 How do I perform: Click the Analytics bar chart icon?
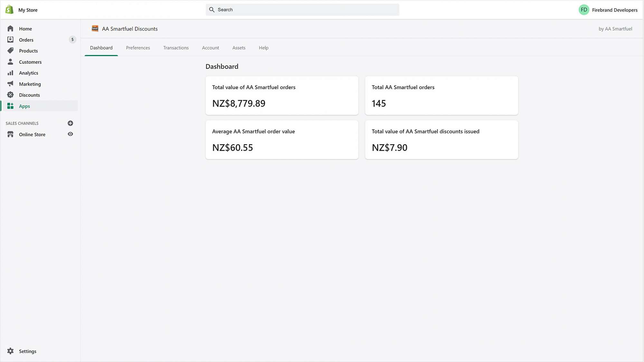point(10,73)
